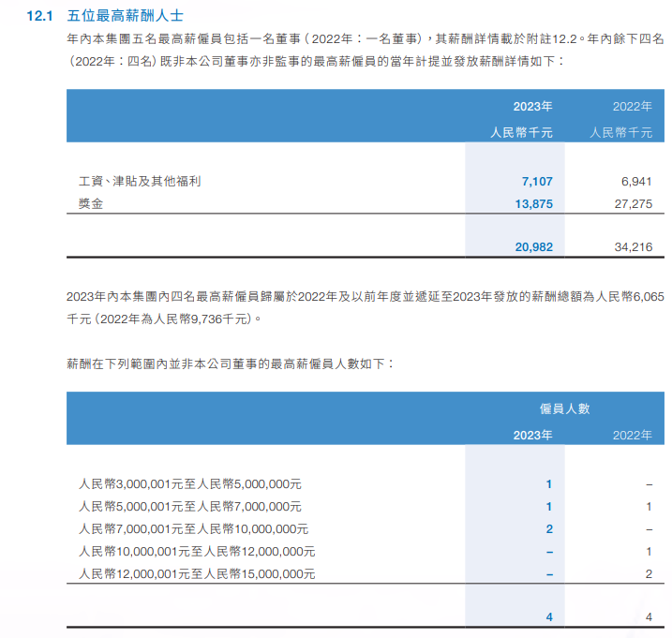Select the value 6,941 for 2022 wages
The width and height of the screenshot is (672, 638).
(636, 182)
